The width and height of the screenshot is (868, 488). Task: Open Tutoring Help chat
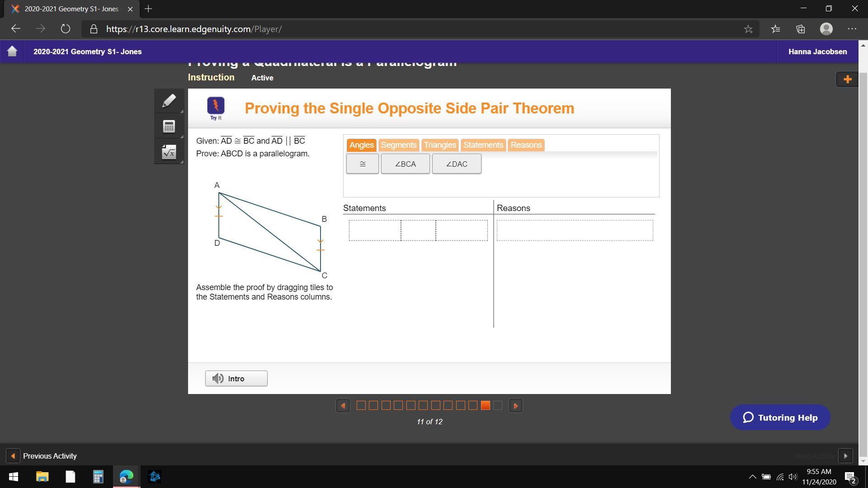pyautogui.click(x=780, y=418)
